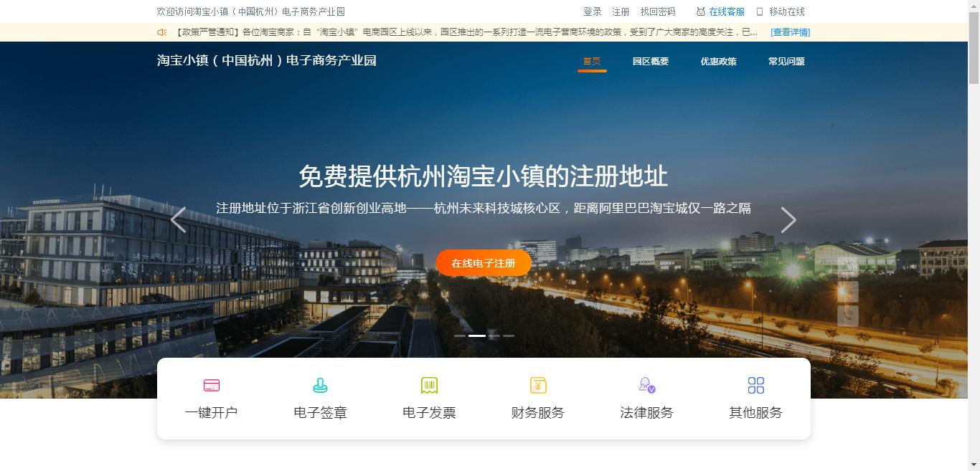
Task: Click the 在线电子注册 button
Action: click(484, 262)
